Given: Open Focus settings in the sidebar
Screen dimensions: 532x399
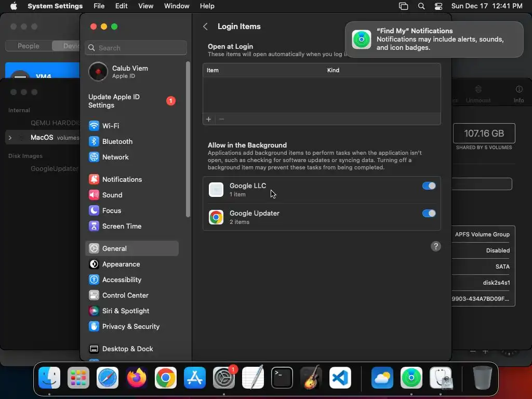Looking at the screenshot, I should tap(131, 211).
